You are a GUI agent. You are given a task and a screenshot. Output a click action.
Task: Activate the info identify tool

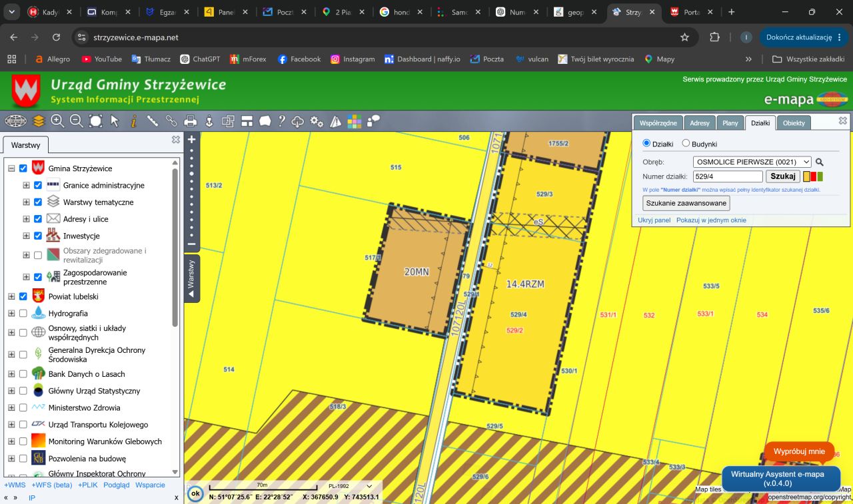(x=133, y=121)
